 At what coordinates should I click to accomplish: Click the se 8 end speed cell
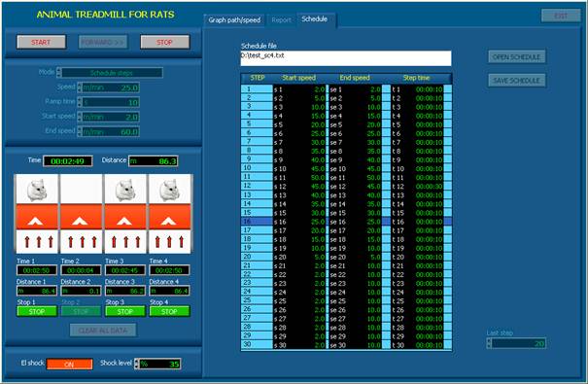[x=356, y=151]
